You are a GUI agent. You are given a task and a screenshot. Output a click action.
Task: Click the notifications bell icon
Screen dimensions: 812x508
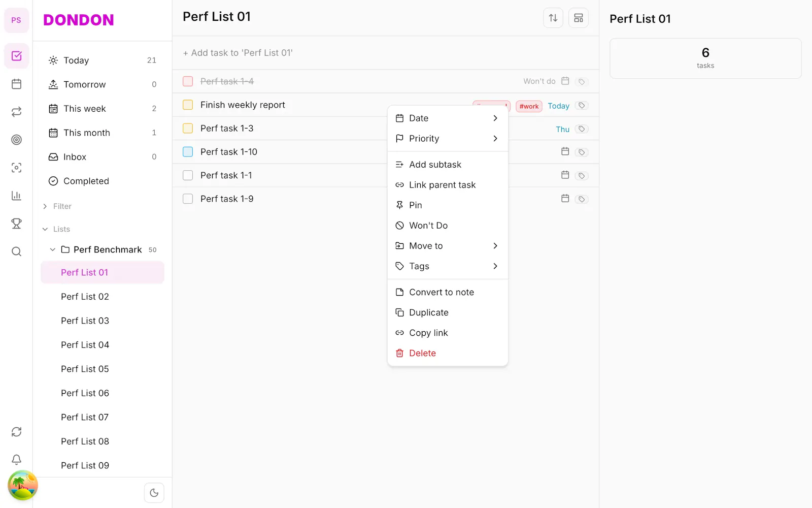tap(16, 460)
